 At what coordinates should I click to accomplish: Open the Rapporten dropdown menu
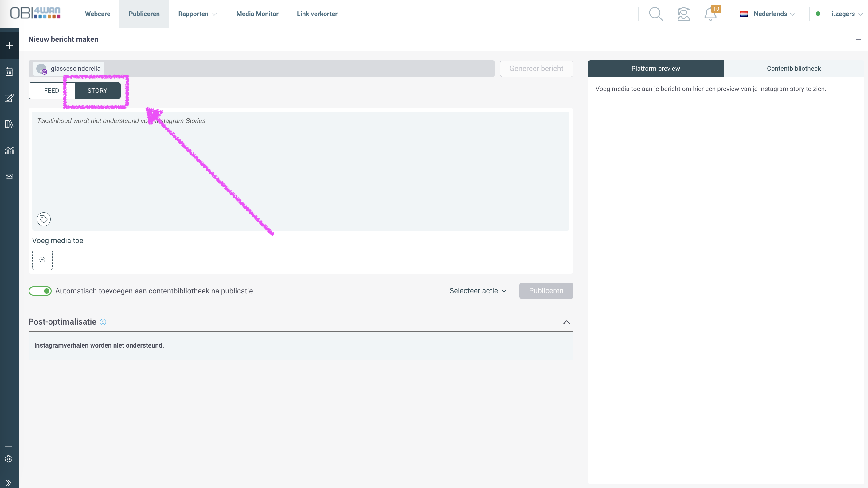[x=197, y=14]
